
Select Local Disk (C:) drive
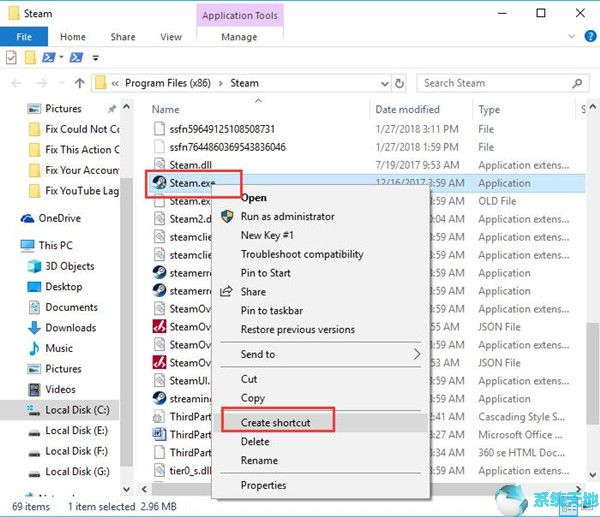(x=77, y=410)
